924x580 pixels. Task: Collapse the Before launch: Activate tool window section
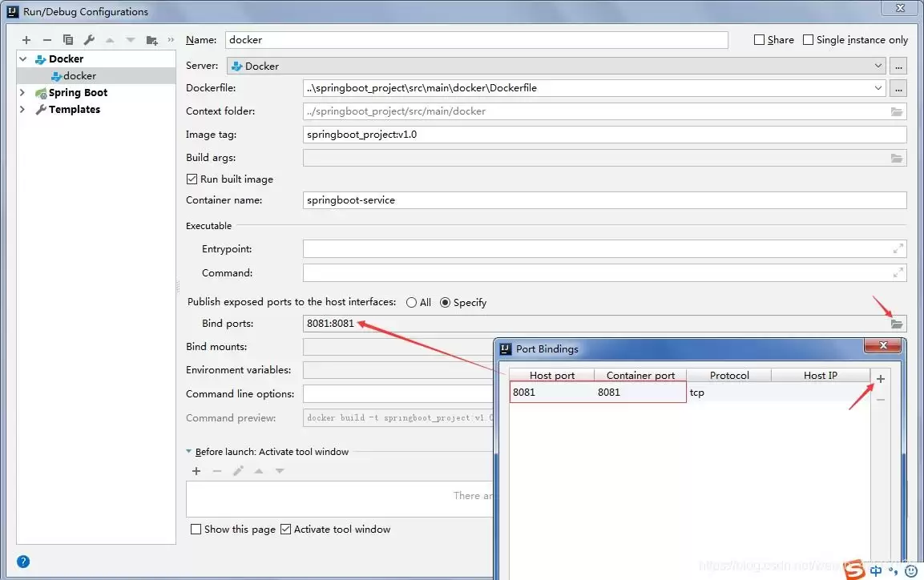[x=189, y=451]
